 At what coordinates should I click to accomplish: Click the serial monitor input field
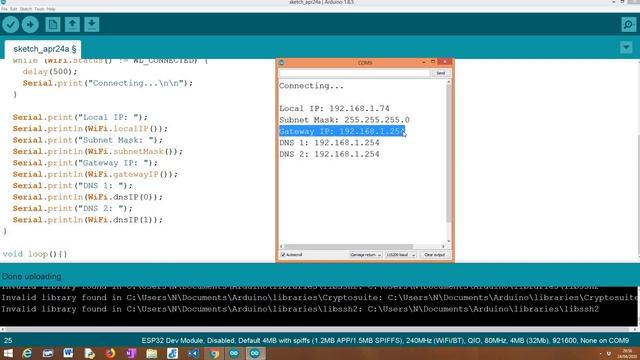tap(354, 73)
